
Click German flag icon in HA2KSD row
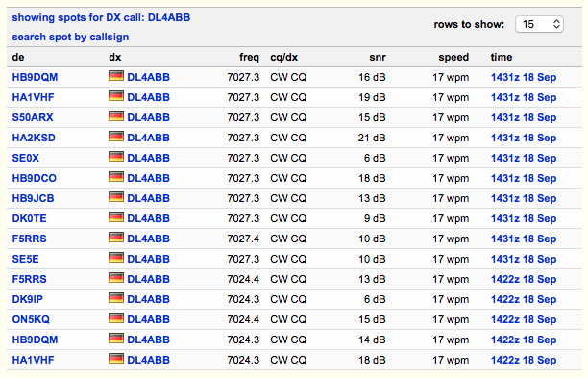click(116, 137)
